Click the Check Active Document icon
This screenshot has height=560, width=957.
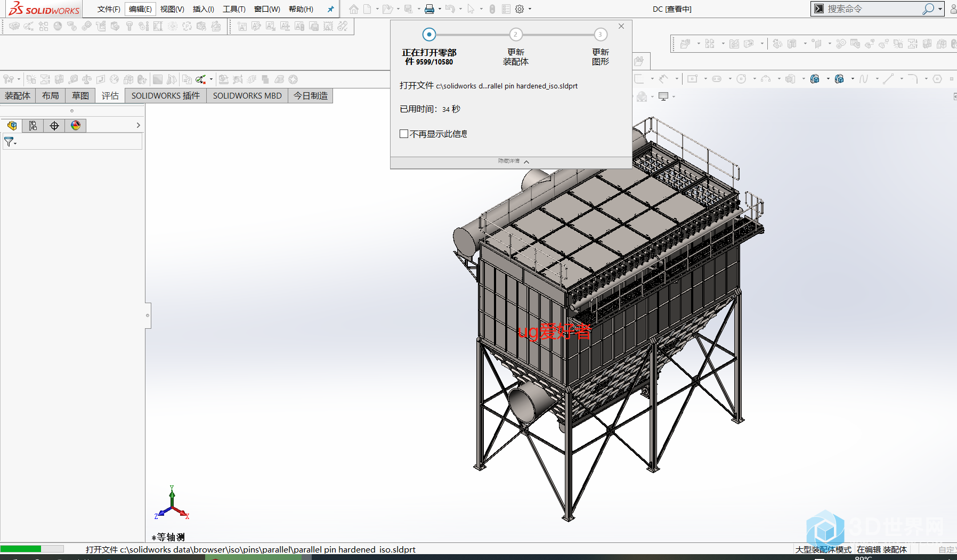(x=200, y=79)
